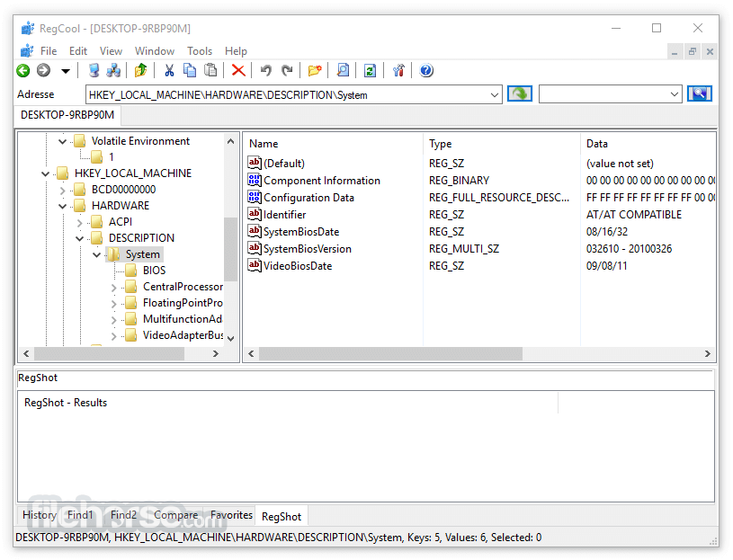This screenshot has width=733, height=560.
Task: Open the Tools menu
Action: tap(200, 51)
